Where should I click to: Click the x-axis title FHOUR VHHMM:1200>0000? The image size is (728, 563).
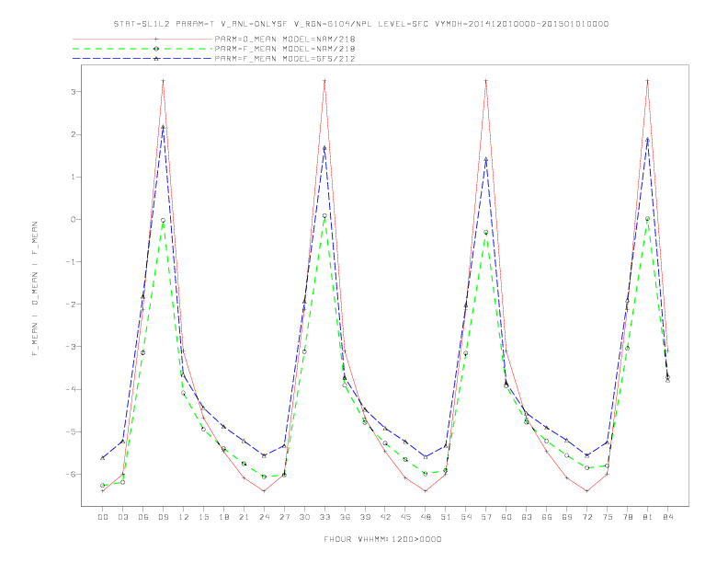coord(382,539)
